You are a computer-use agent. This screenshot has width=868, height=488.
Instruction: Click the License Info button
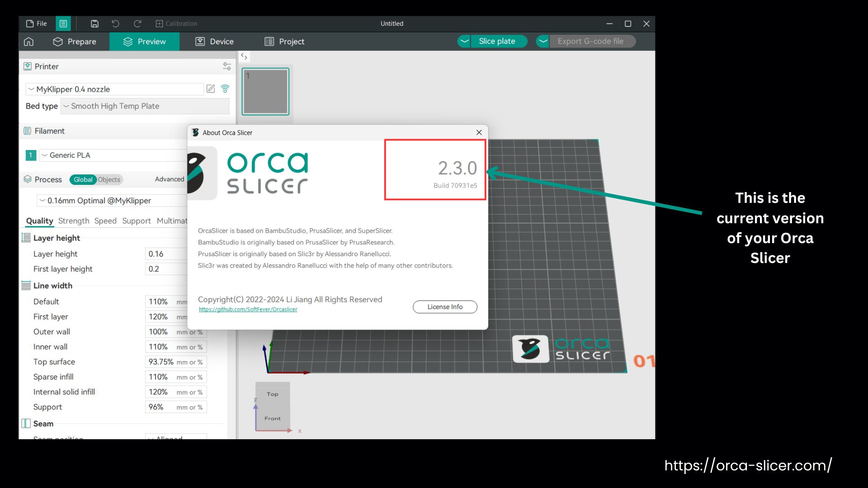click(x=445, y=307)
